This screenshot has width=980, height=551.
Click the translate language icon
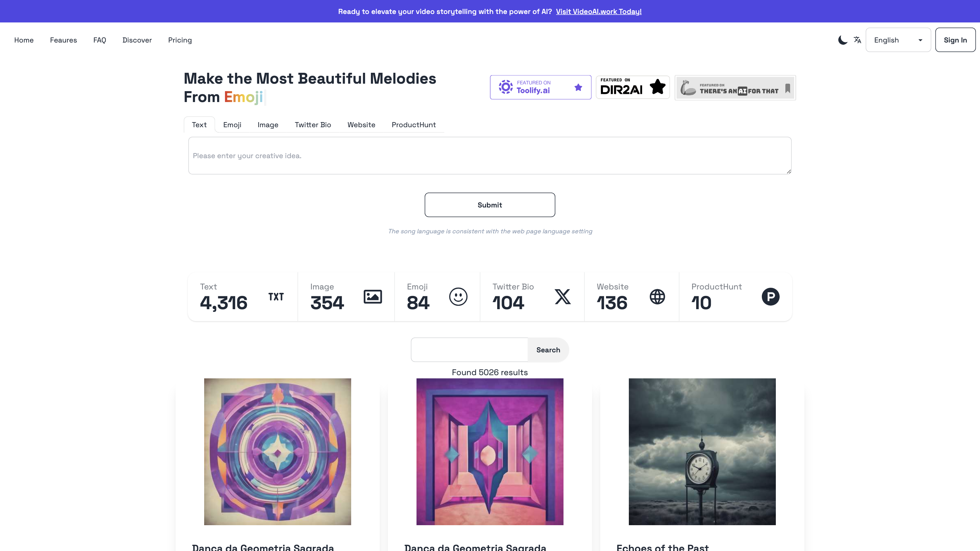[857, 40]
